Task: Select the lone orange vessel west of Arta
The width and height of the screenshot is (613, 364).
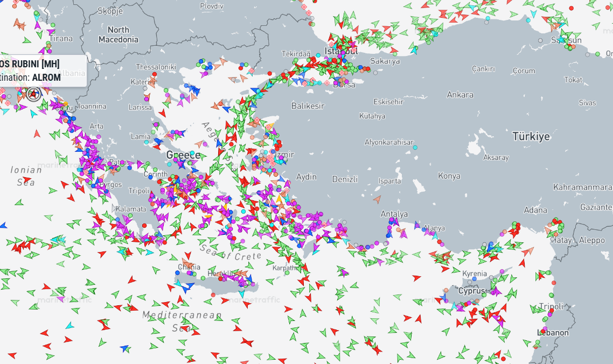Action: 37,133
